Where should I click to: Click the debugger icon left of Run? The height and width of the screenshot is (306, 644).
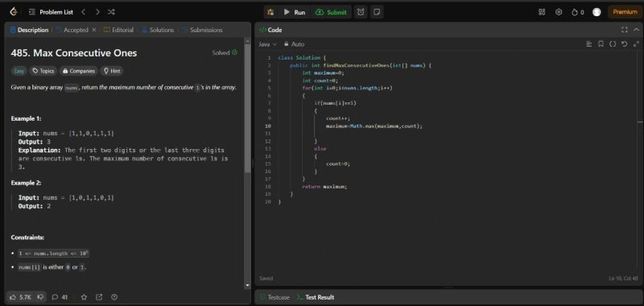coord(270,12)
